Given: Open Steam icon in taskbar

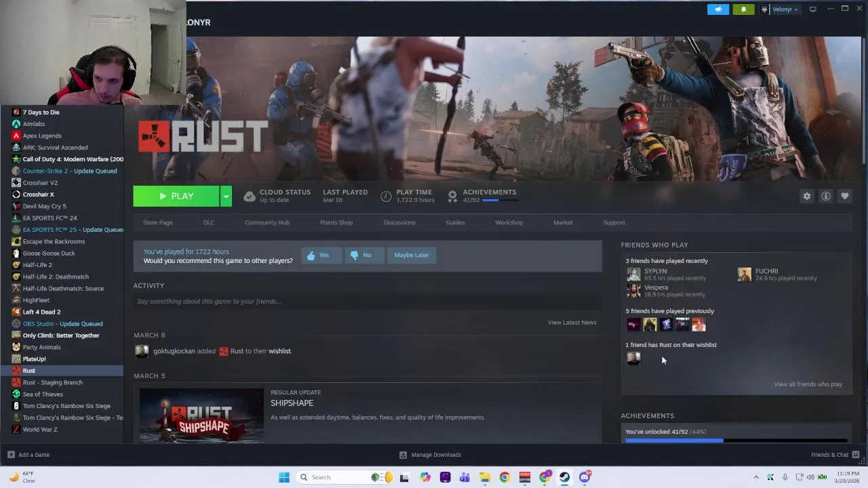Looking at the screenshot, I should pyautogui.click(x=564, y=477).
